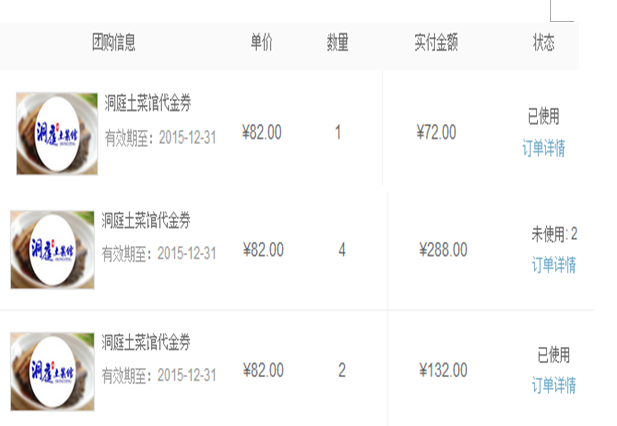Click the 实付金额 column header
Image resolution: width=617 pixels, height=426 pixels.
pyautogui.click(x=436, y=43)
